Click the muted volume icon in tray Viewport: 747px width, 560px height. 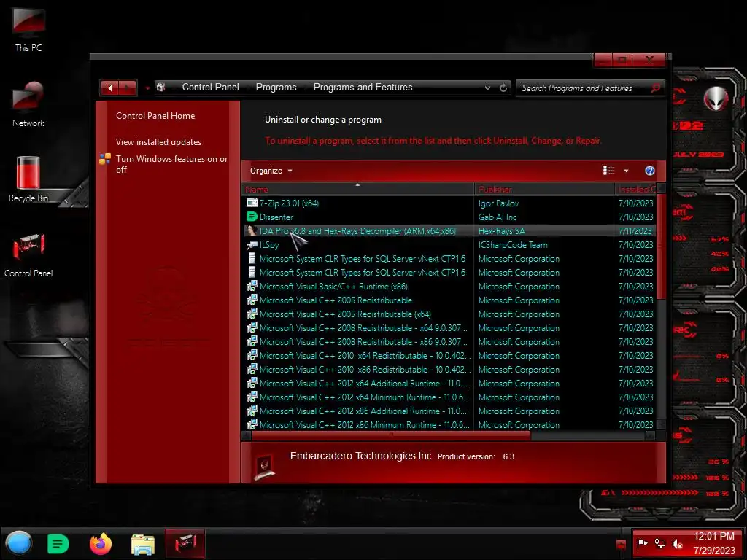(678, 543)
